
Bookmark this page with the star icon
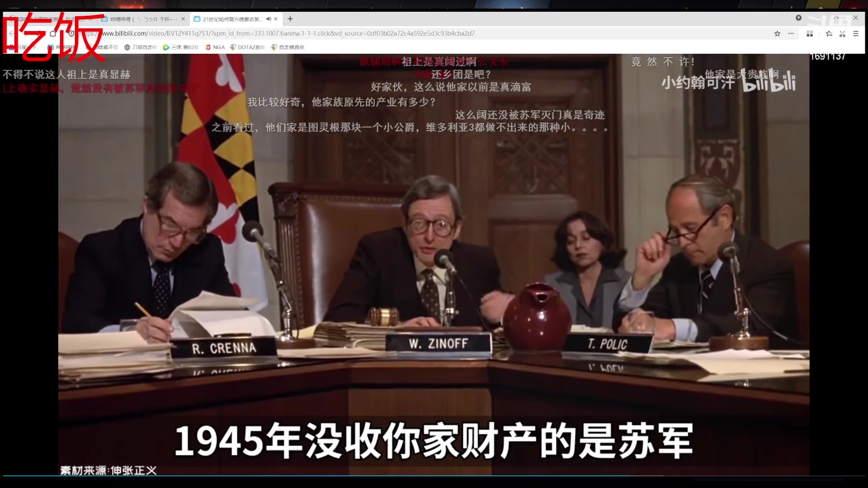tap(777, 33)
